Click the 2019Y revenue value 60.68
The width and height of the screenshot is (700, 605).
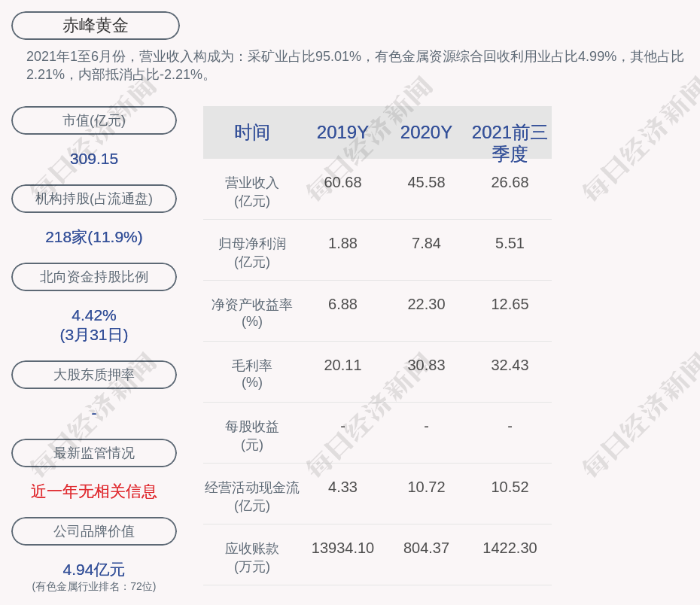[x=342, y=183]
